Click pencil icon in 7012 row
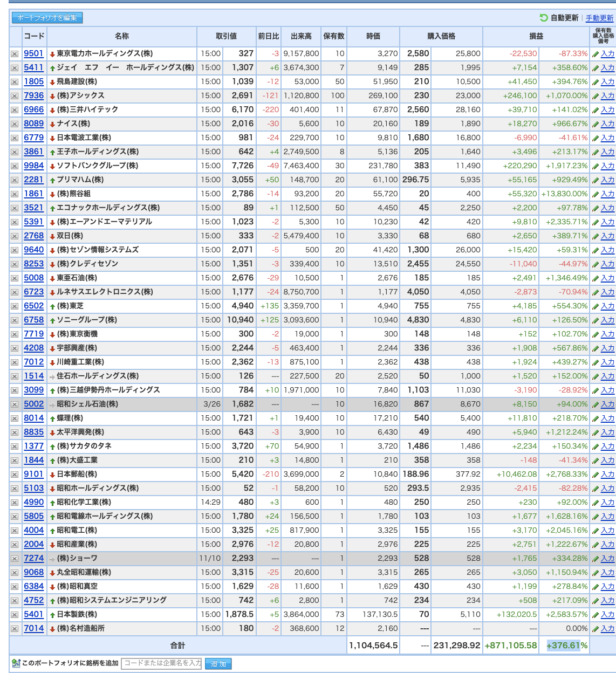Image resolution: width=616 pixels, height=673 pixels. [x=596, y=362]
